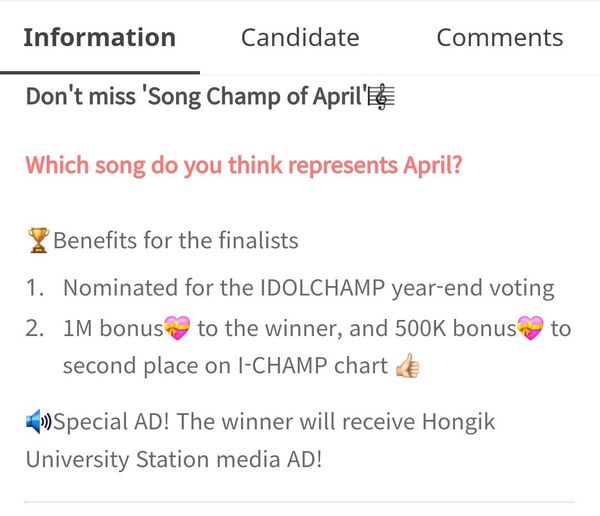Tap the thumbs up emoji icon
The width and height of the screenshot is (600, 516).
click(x=408, y=366)
